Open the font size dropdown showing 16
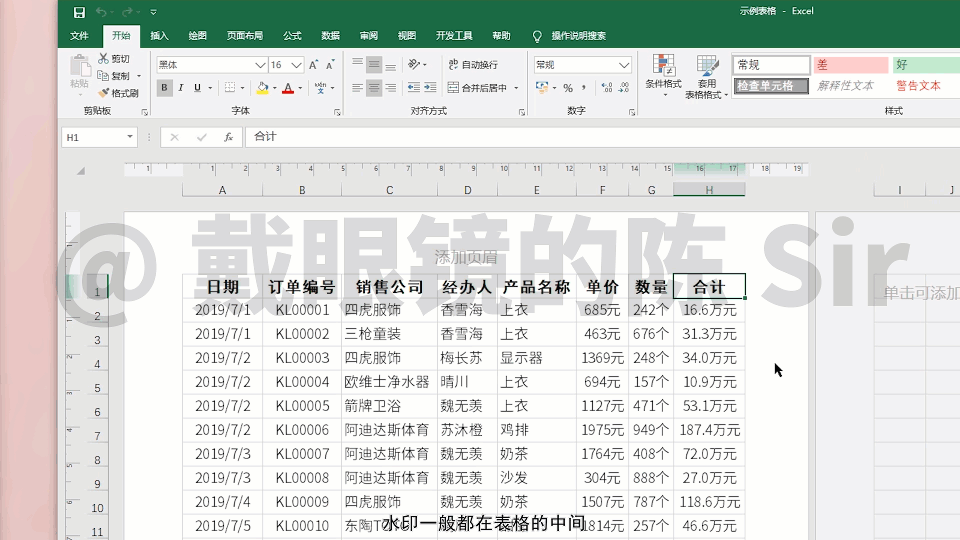The height and width of the screenshot is (540, 960). (x=296, y=65)
